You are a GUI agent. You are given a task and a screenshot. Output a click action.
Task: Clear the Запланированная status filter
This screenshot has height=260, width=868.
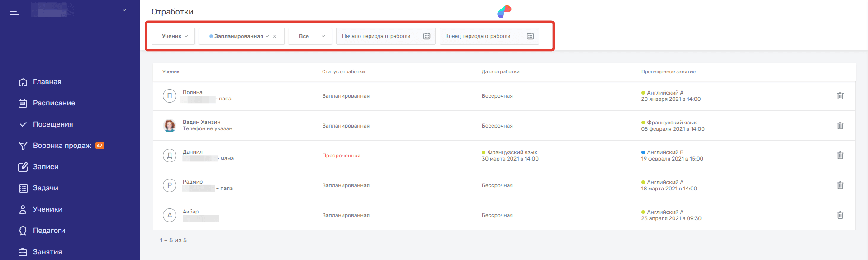(x=275, y=36)
